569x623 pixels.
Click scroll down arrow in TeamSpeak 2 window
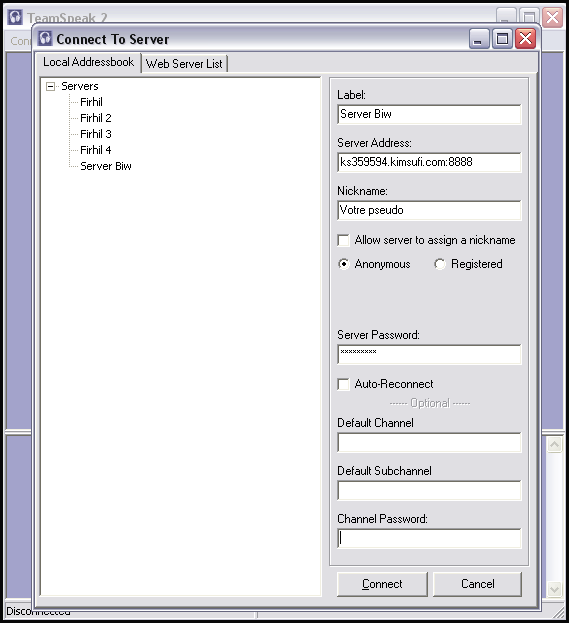pyautogui.click(x=555, y=589)
